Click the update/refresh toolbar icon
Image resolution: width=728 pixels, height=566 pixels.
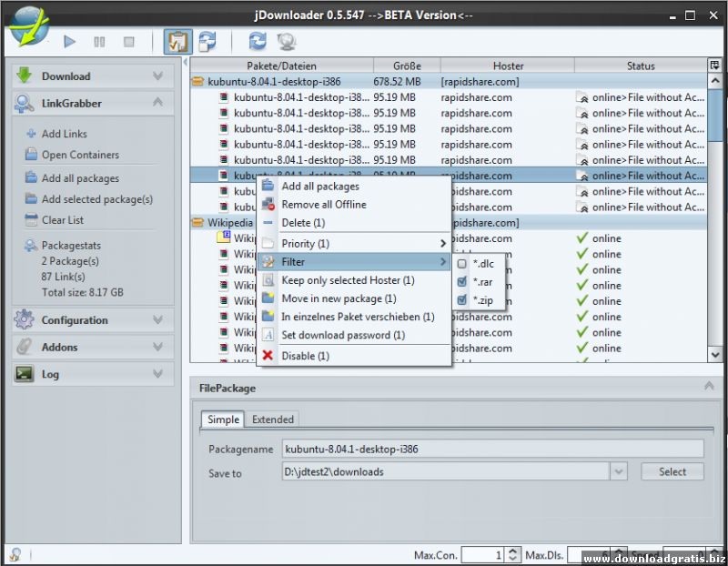(258, 41)
